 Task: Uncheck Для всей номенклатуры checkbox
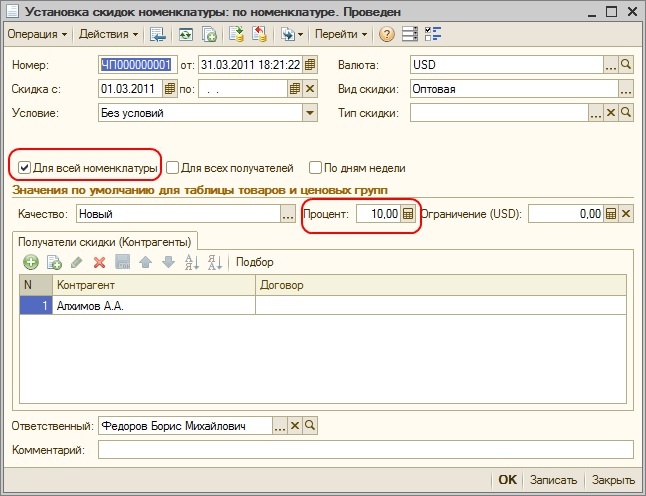tap(24, 168)
